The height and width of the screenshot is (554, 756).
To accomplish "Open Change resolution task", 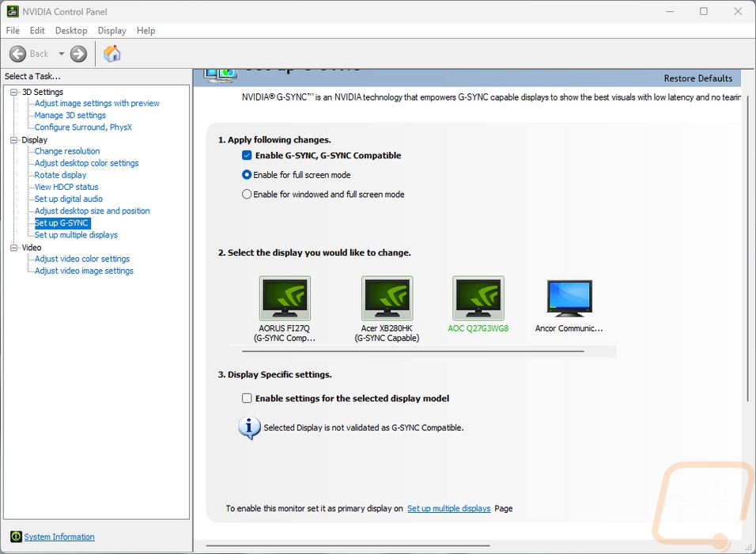I will coord(67,151).
